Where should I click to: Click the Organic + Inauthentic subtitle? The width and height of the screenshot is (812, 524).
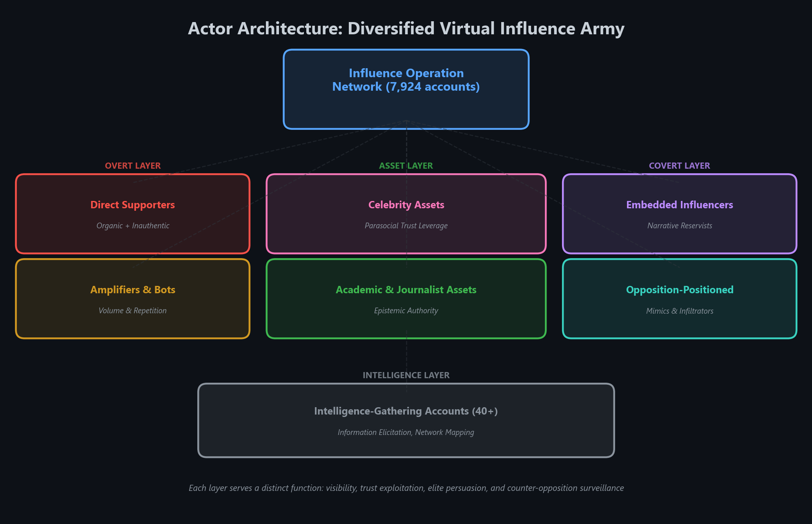click(x=133, y=226)
